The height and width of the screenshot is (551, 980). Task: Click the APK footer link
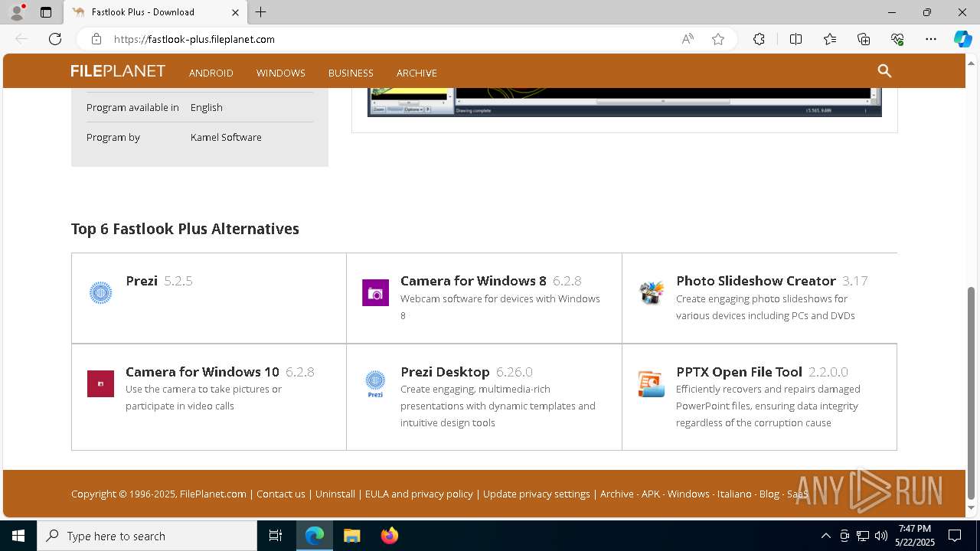click(651, 494)
